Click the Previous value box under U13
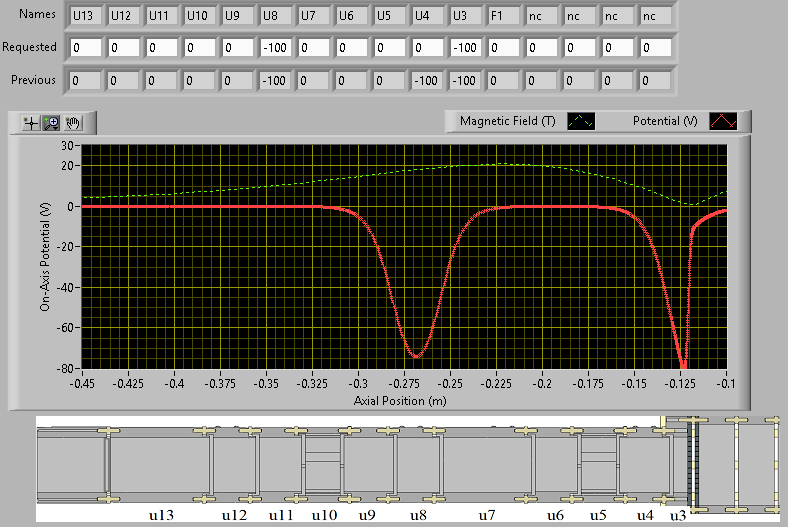This screenshot has height=527, width=788. [85, 81]
